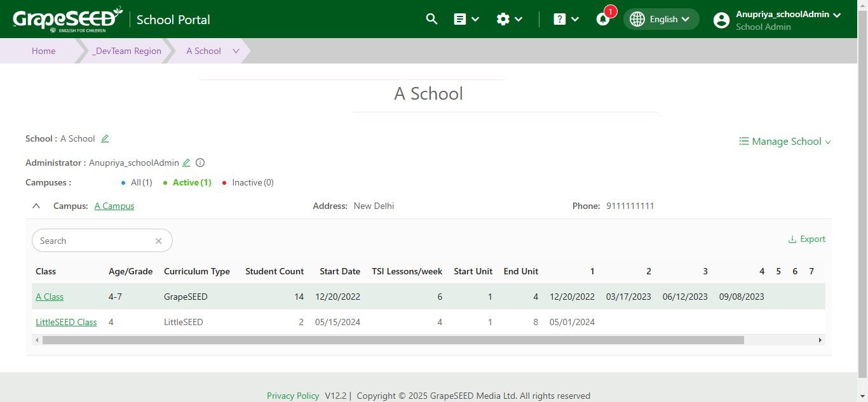The height and width of the screenshot is (402, 868).
Task: Sort by Student Count column header
Action: click(275, 271)
